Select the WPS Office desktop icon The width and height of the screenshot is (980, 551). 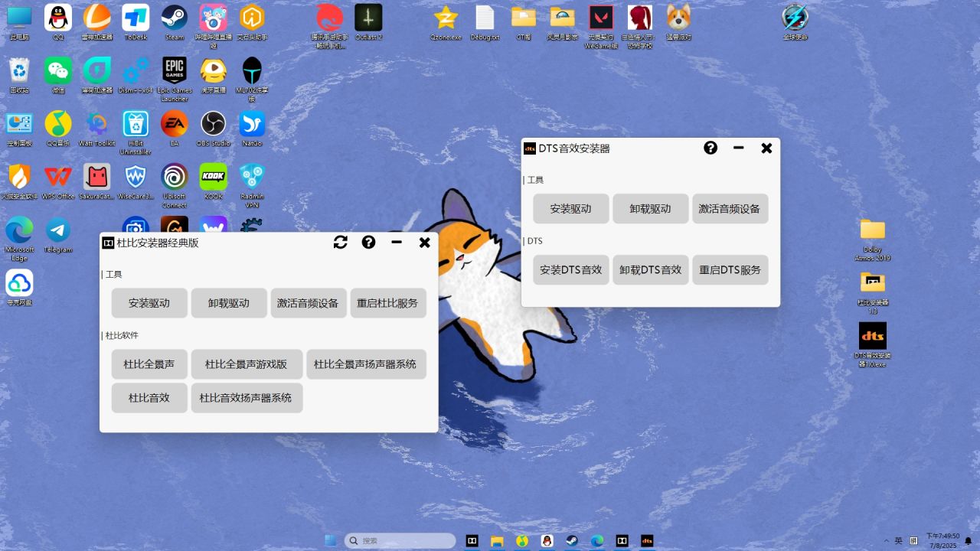[x=58, y=181]
